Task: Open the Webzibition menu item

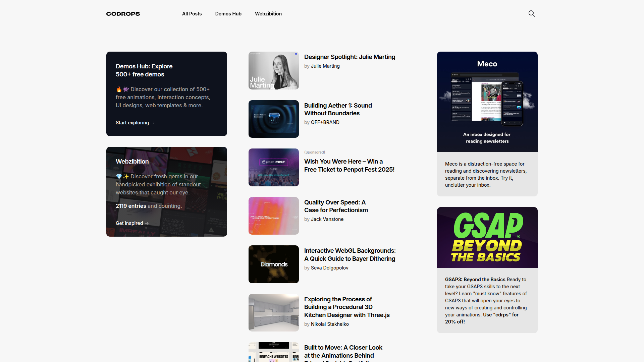Action: click(x=268, y=14)
